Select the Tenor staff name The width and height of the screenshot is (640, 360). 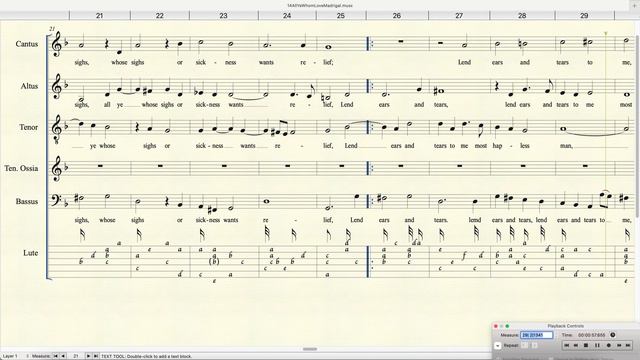pos(29,127)
